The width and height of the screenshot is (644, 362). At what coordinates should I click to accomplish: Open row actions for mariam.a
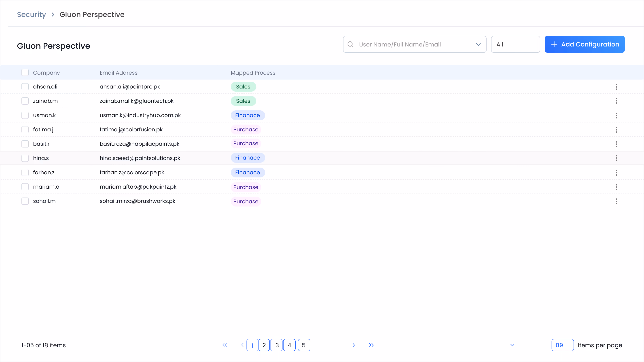[x=616, y=187]
